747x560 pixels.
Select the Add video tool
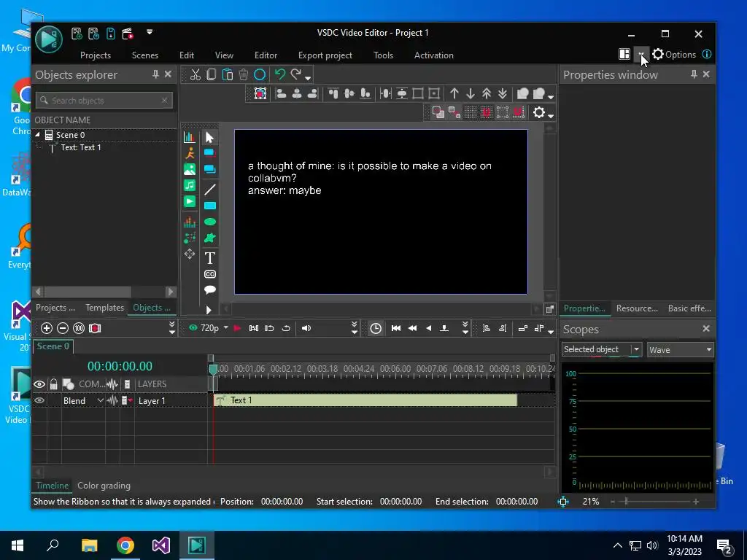pos(190,201)
